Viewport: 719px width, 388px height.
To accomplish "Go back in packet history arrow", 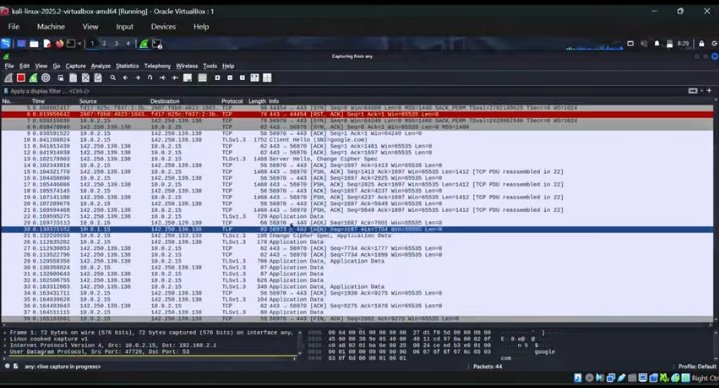I will (x=125, y=78).
